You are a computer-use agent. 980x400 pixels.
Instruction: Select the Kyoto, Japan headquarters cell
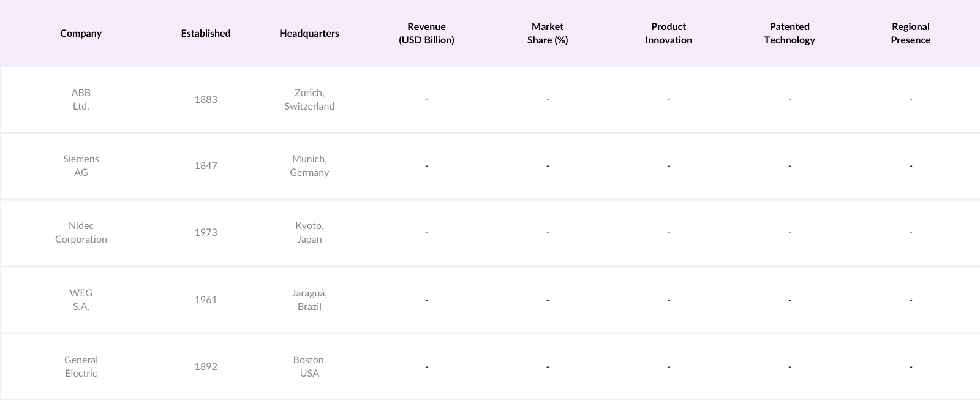pos(309,232)
